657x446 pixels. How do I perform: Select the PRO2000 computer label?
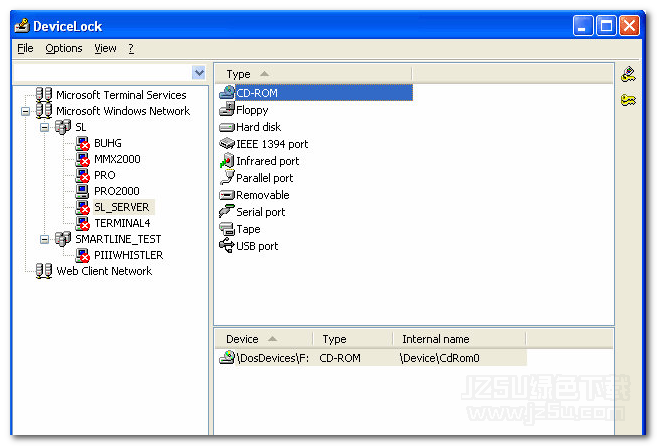116,191
